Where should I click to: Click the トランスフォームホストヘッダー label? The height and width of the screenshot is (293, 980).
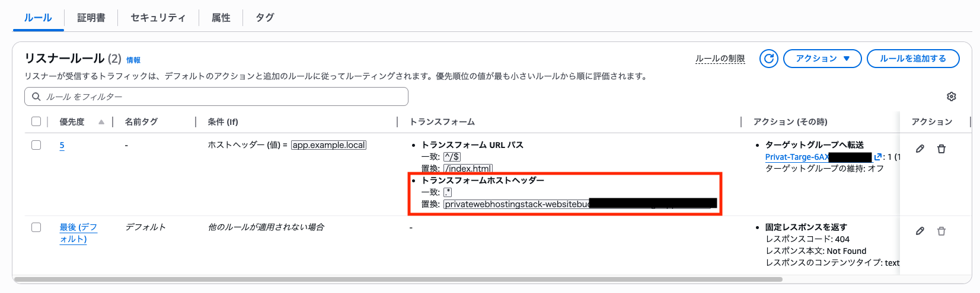point(483,181)
